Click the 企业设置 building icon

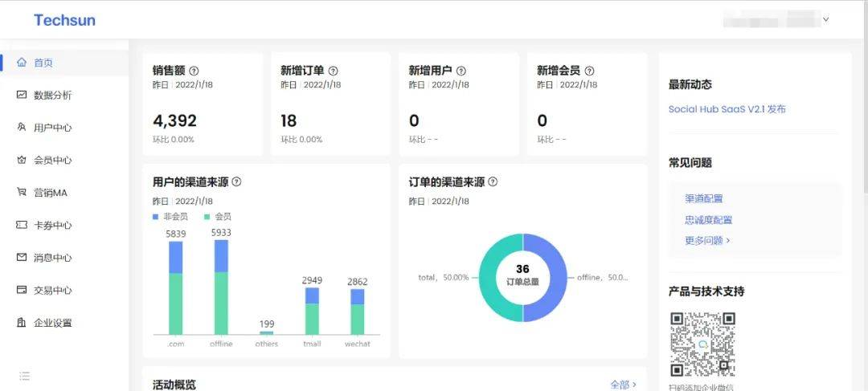point(22,323)
